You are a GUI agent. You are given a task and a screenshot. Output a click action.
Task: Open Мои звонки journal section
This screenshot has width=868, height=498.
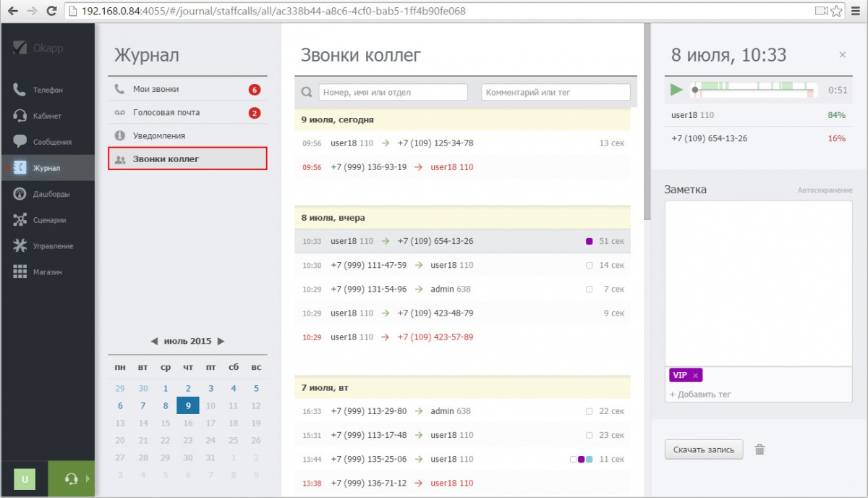point(156,89)
